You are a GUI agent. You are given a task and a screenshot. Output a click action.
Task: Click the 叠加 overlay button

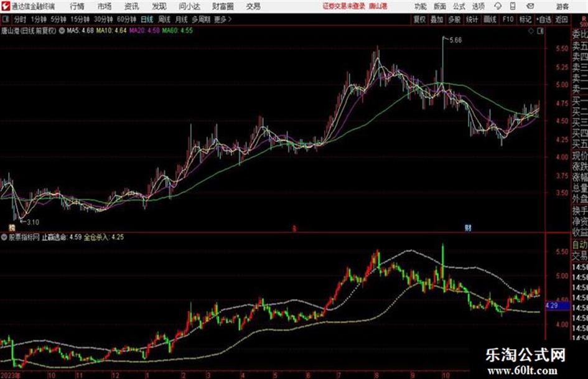[437, 19]
